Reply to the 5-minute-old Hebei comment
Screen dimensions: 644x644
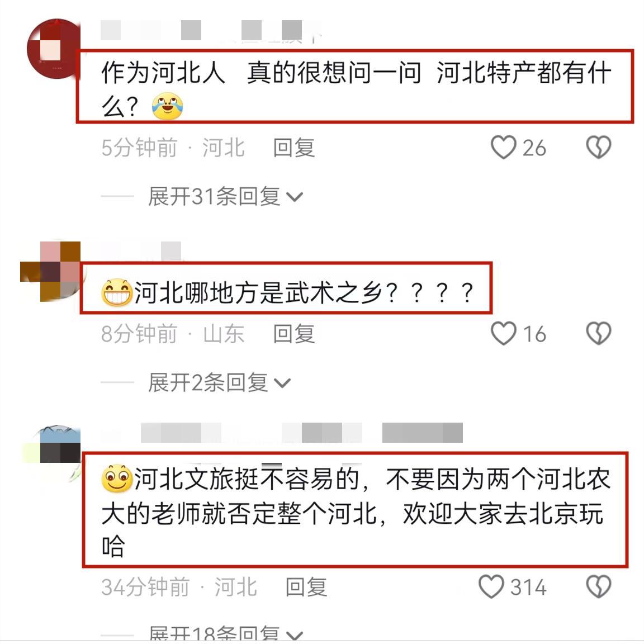(x=294, y=148)
